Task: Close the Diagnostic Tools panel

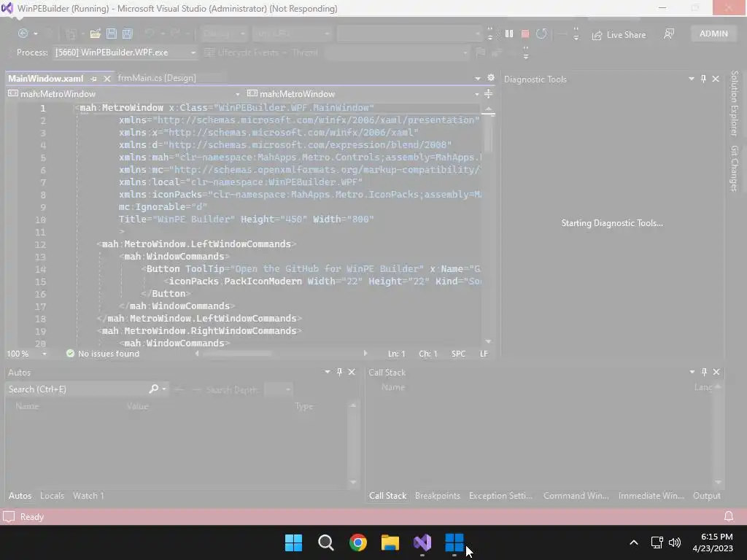Action: point(716,79)
